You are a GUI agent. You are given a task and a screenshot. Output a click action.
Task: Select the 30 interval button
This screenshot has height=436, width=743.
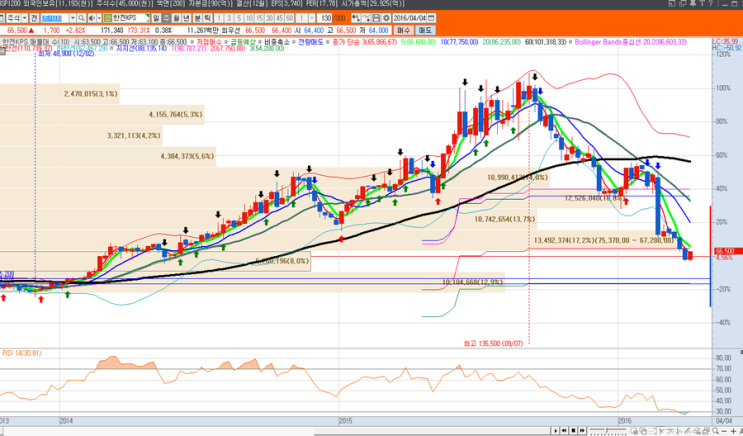[269, 18]
